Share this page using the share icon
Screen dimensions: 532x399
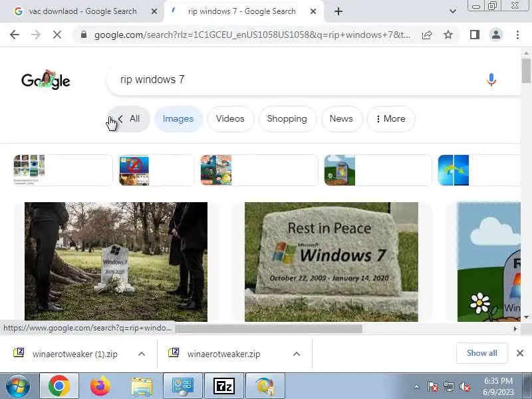427,35
